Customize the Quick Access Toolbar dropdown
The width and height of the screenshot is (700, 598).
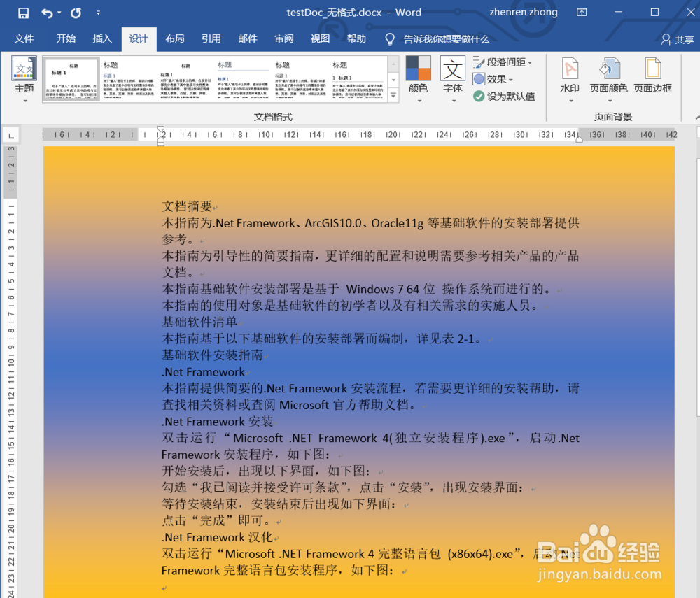click(x=98, y=13)
